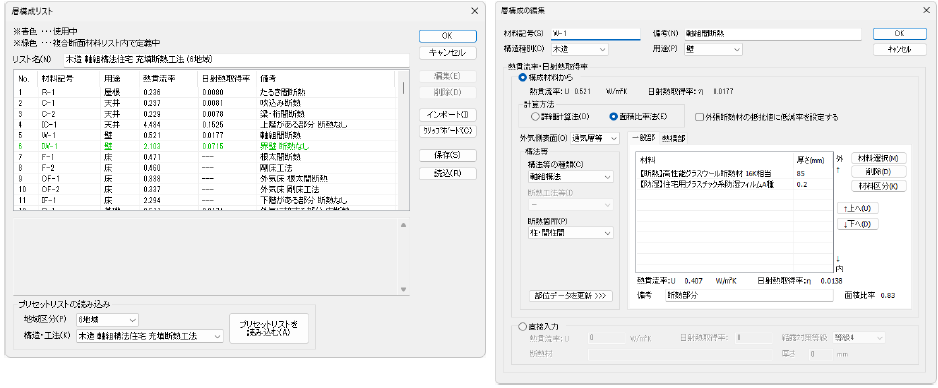The image size is (938, 388).
Task: Click the layer list vertical scrollbar
Action: pos(404,140)
